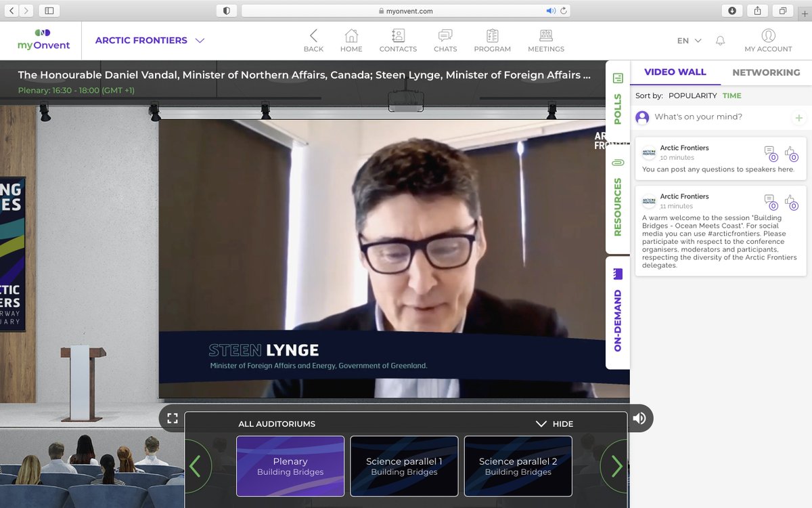Open CONTACTS in the top navigation
The image size is (812, 508).
pos(398,41)
